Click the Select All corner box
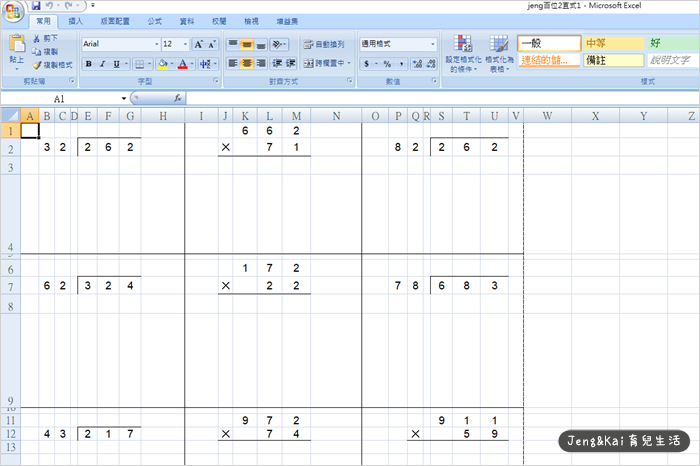700x466 pixels. 10,116
